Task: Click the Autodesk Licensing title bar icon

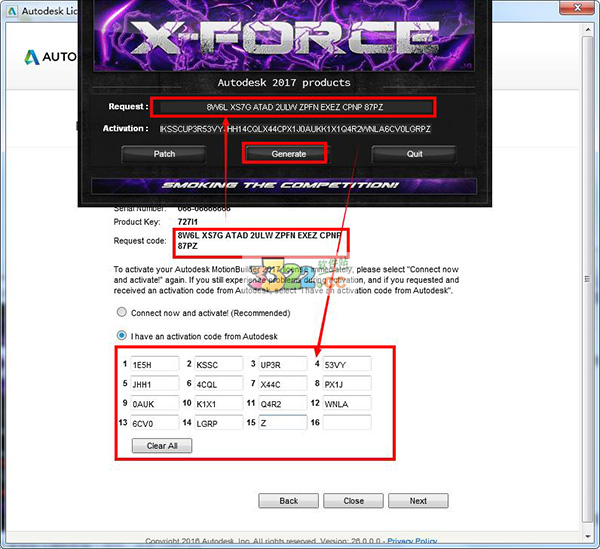Action: tap(12, 11)
